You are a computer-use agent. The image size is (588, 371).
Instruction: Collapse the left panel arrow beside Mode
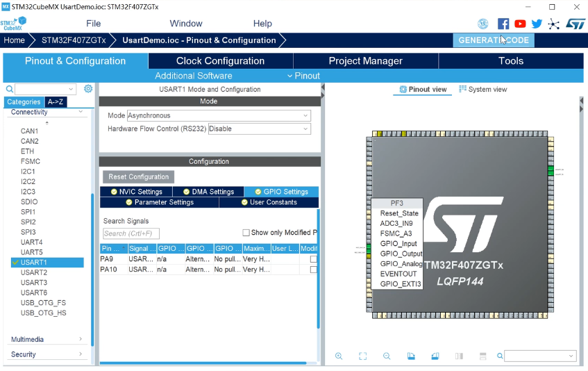pos(323,87)
